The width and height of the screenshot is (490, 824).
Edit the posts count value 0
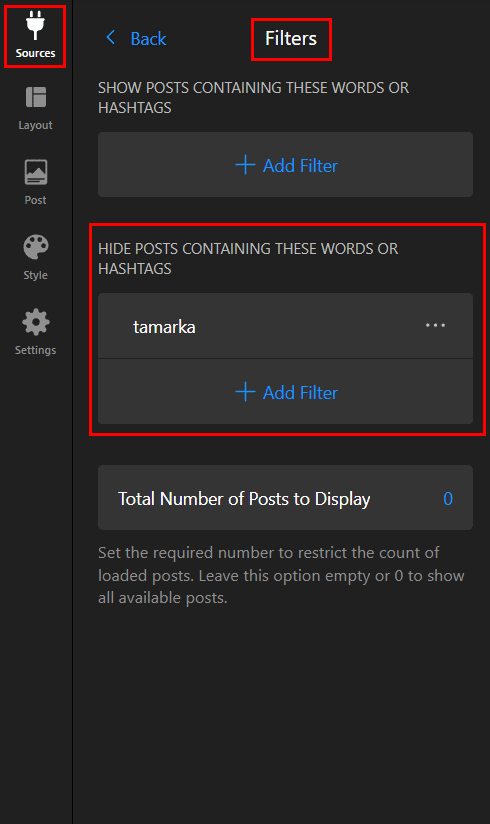point(448,498)
